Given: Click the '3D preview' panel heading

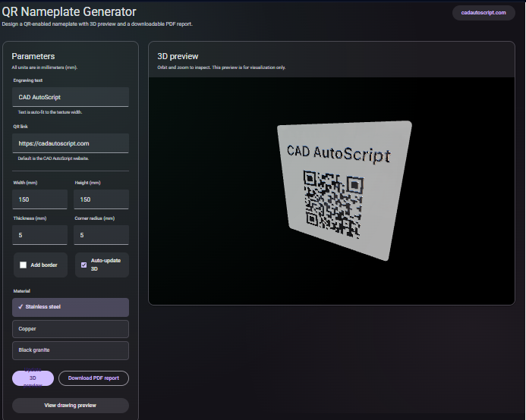Looking at the screenshot, I should pyautogui.click(x=178, y=56).
